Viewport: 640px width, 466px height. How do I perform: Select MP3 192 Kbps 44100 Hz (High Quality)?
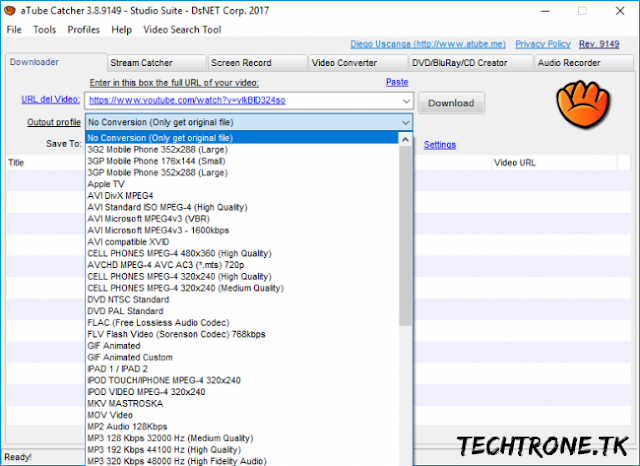242,450
